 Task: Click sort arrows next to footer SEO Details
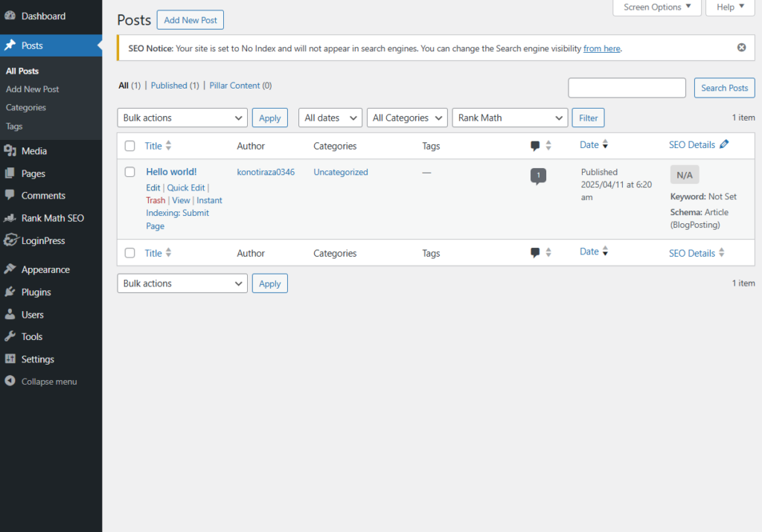(721, 252)
